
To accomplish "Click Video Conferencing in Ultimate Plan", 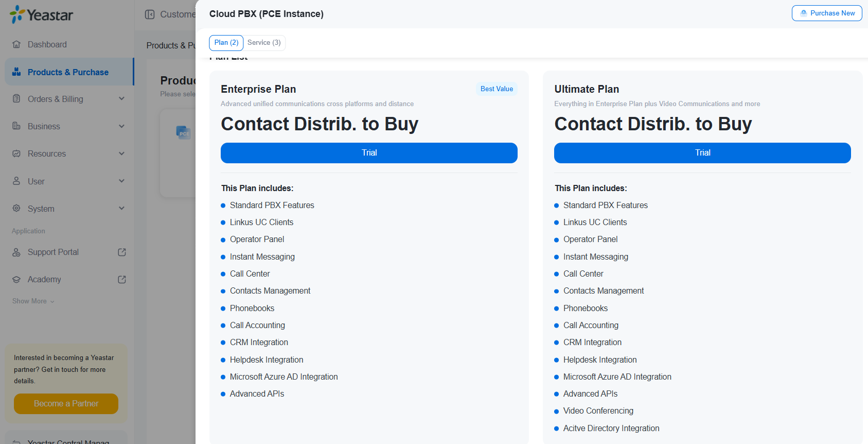I will click(x=598, y=411).
